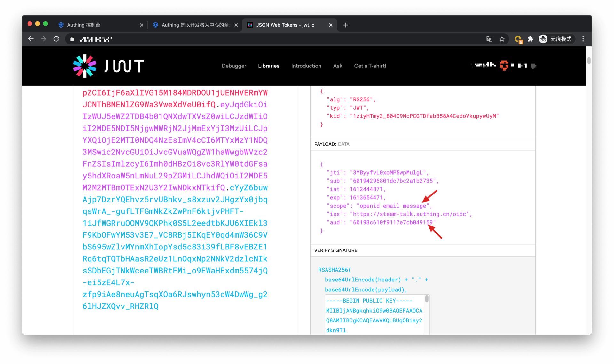Click the orange extension icon with badge
The image size is (614, 364).
pyautogui.click(x=518, y=39)
